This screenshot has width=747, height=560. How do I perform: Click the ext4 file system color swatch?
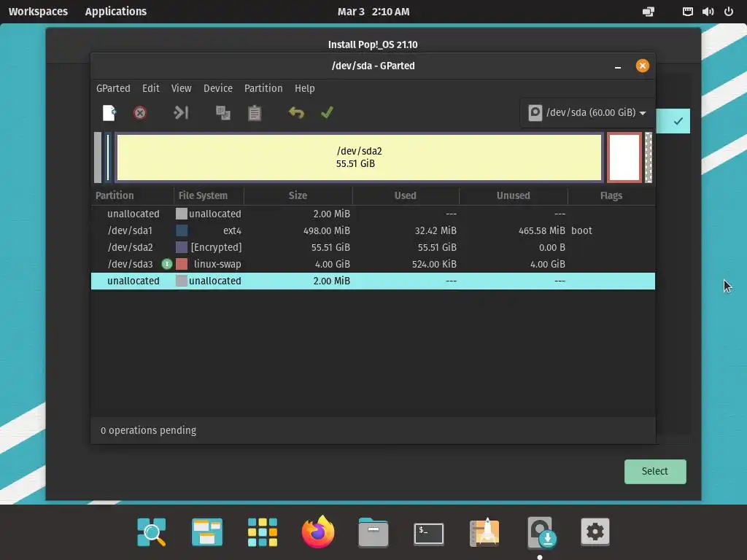[x=182, y=230]
